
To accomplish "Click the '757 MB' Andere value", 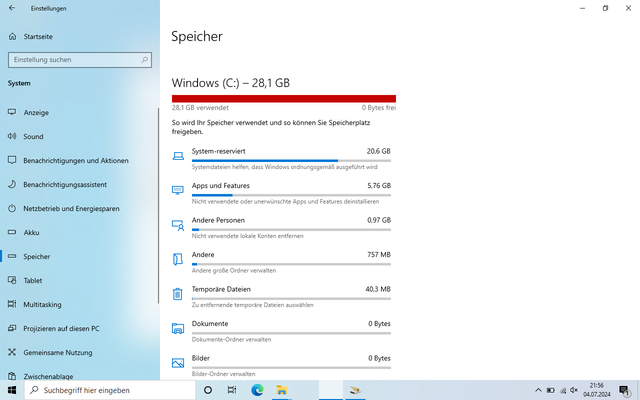I will pos(379,255).
